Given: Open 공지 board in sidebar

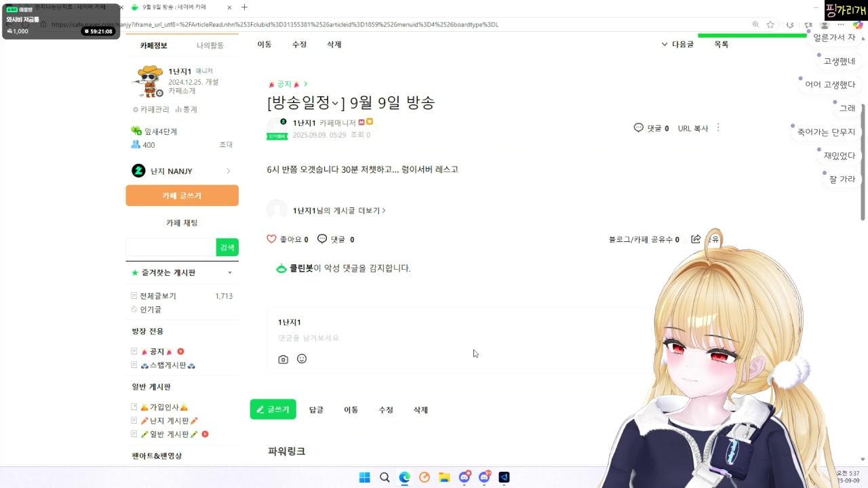Looking at the screenshot, I should point(157,352).
